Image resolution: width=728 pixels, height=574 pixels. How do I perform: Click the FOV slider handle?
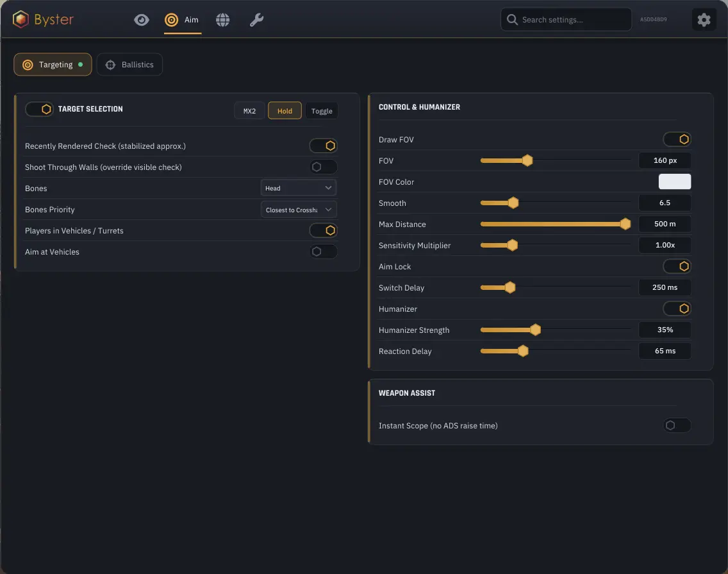(527, 160)
